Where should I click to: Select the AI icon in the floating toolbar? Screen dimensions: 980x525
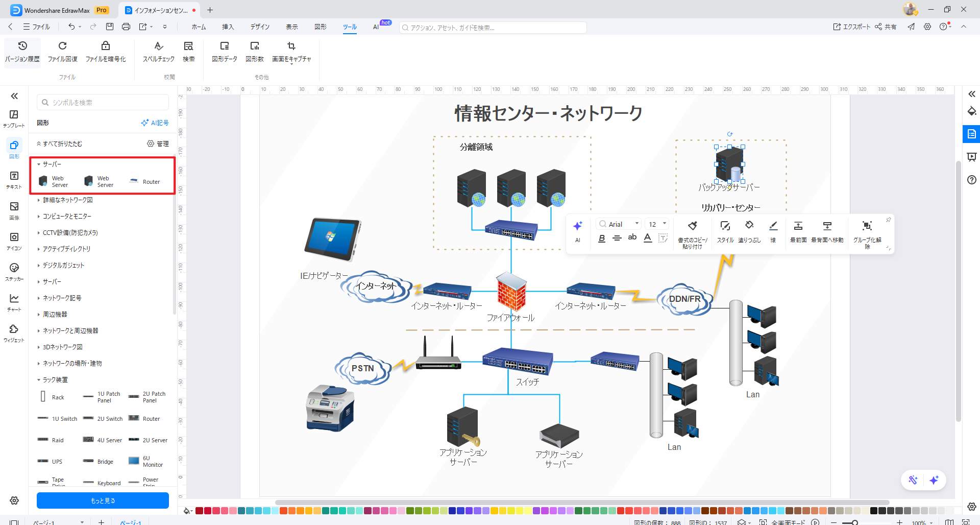pyautogui.click(x=578, y=231)
